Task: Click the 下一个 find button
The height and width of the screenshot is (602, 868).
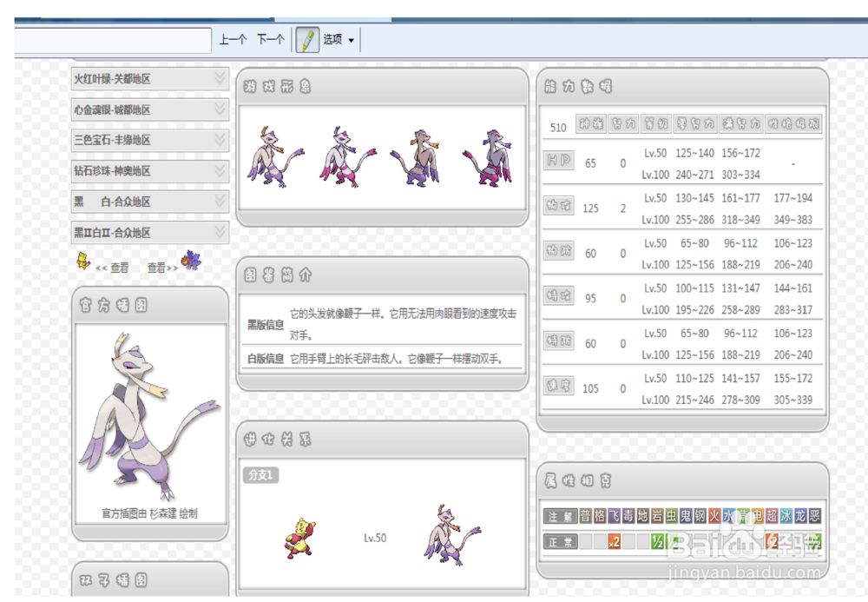Action: pyautogui.click(x=271, y=39)
